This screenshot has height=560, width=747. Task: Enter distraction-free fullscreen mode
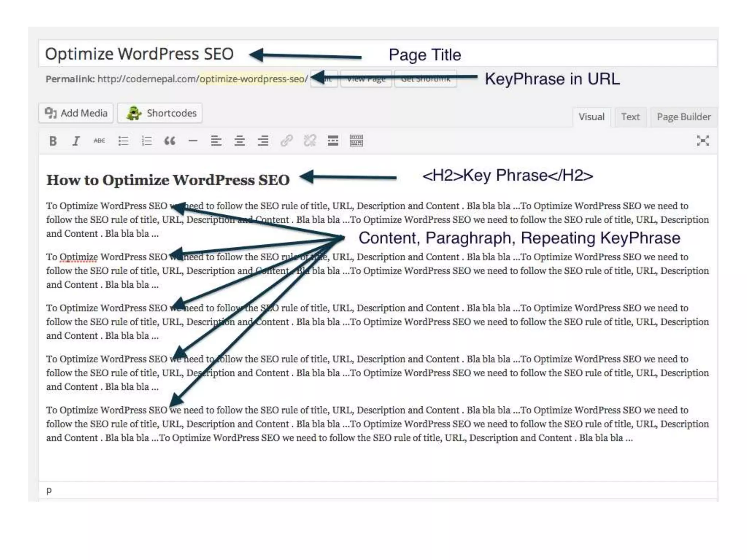click(703, 141)
